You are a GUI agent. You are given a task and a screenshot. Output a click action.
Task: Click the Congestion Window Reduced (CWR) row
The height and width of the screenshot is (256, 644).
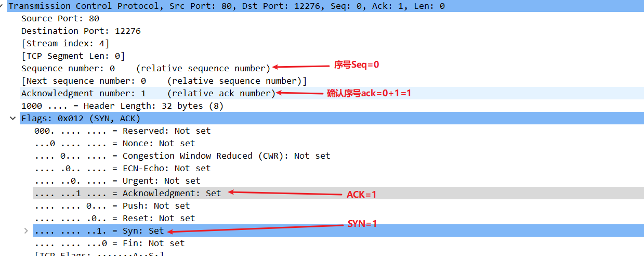(182, 156)
